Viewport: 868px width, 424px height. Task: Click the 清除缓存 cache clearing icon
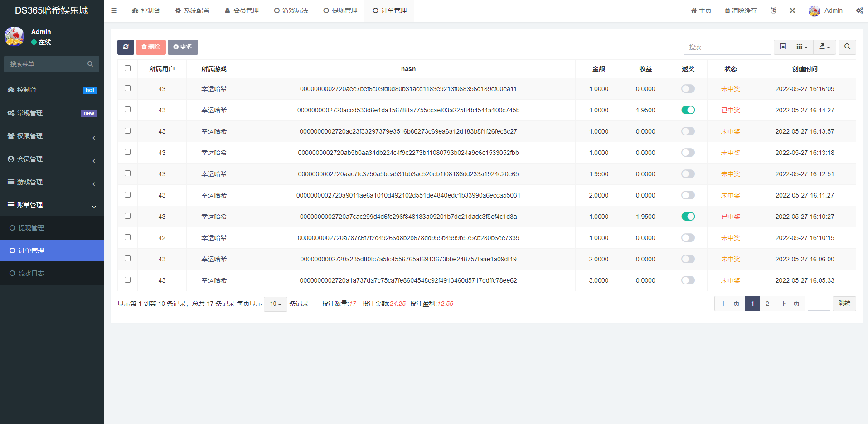pyautogui.click(x=740, y=10)
